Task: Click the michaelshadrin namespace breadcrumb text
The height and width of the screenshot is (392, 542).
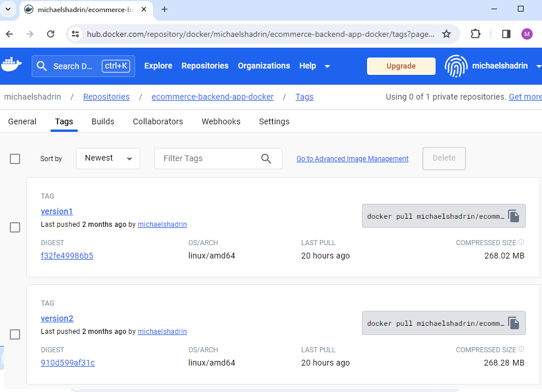Action: [x=32, y=97]
